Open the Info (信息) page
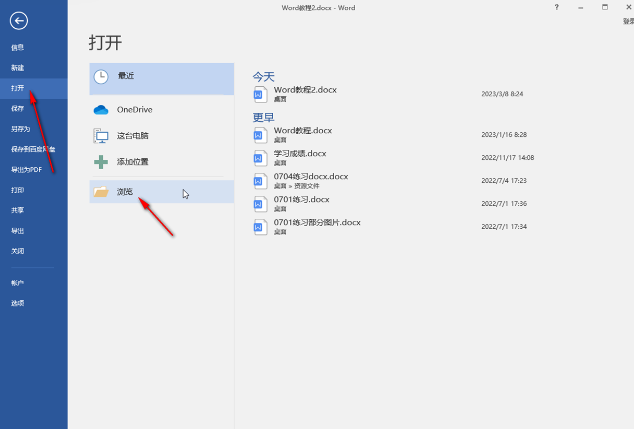Image resolution: width=634 pixels, height=429 pixels. pos(34,48)
